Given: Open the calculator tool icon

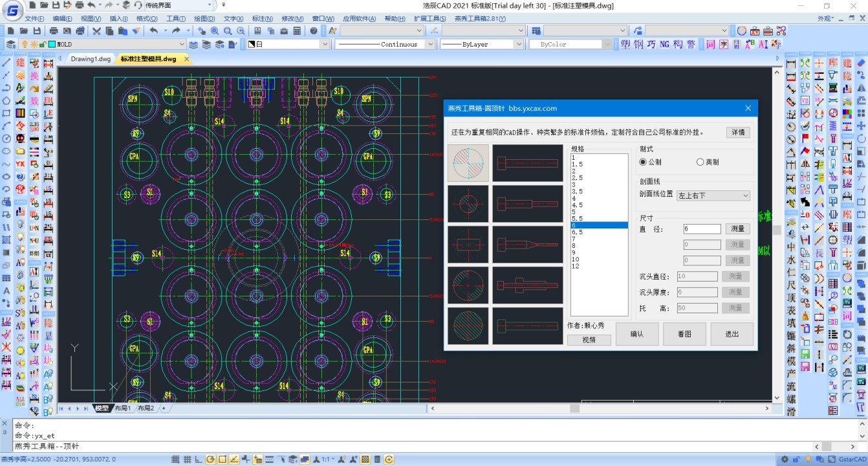Looking at the screenshot, I should [297, 31].
